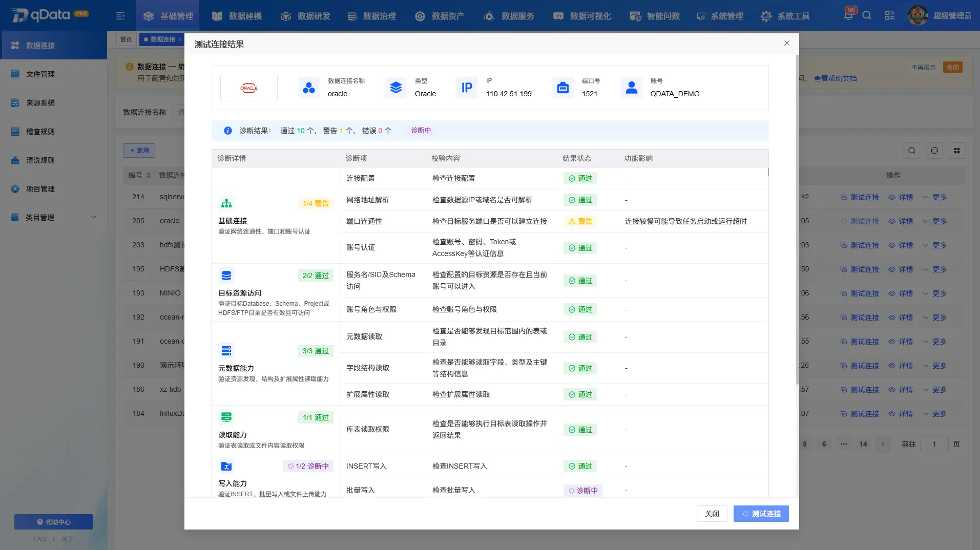Expand 更多 for the row ending :56
The image size is (980, 550).
point(935,318)
